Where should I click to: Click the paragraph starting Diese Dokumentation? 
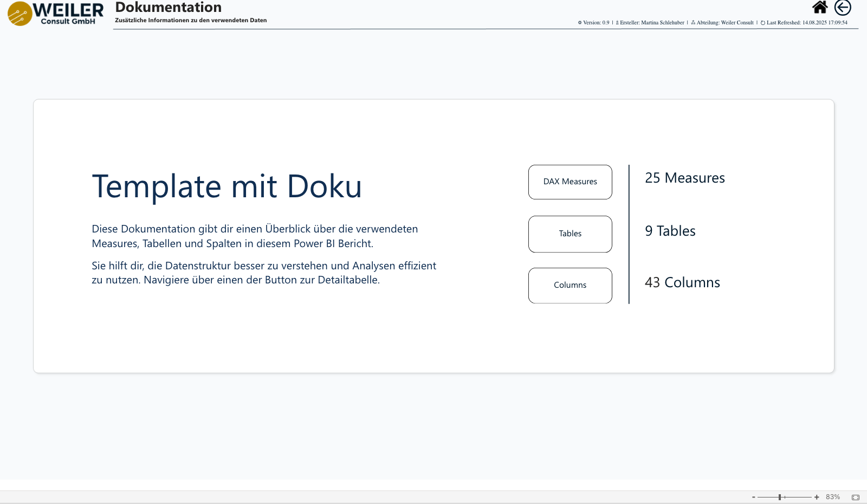[255, 236]
